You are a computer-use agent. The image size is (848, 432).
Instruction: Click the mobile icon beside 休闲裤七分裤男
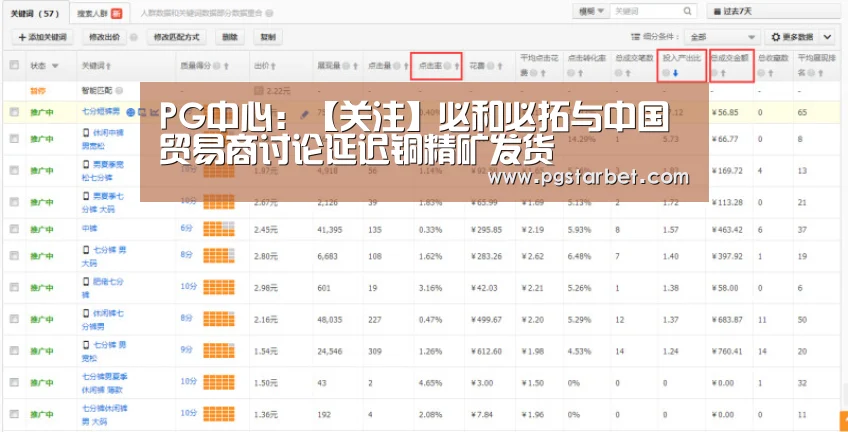click(x=85, y=313)
